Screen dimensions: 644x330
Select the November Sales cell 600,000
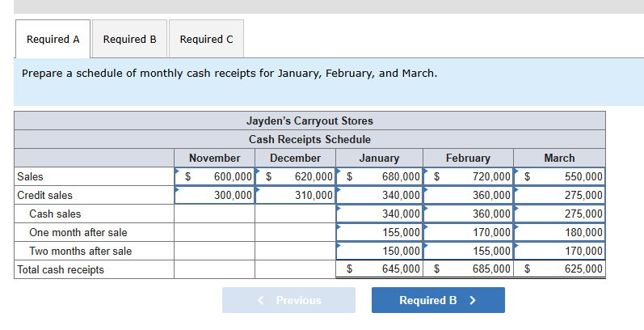214,176
